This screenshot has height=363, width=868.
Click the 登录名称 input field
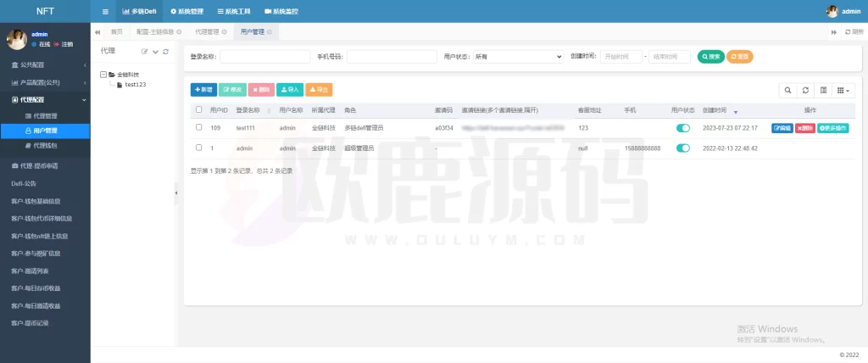click(264, 57)
